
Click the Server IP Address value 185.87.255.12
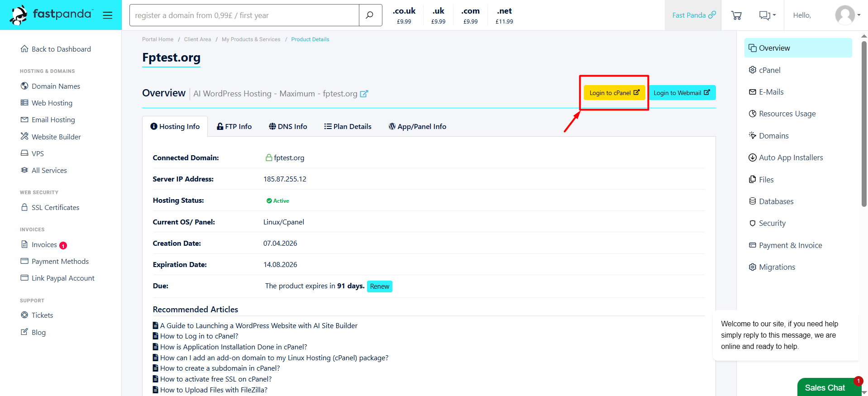click(285, 179)
